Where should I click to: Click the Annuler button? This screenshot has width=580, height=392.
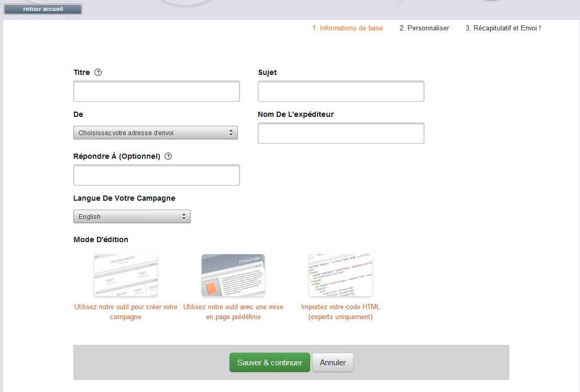[333, 362]
